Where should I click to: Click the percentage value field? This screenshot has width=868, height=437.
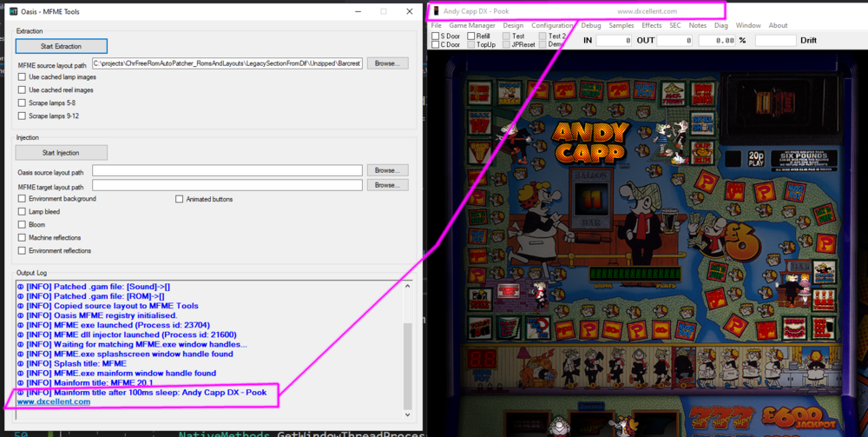718,41
